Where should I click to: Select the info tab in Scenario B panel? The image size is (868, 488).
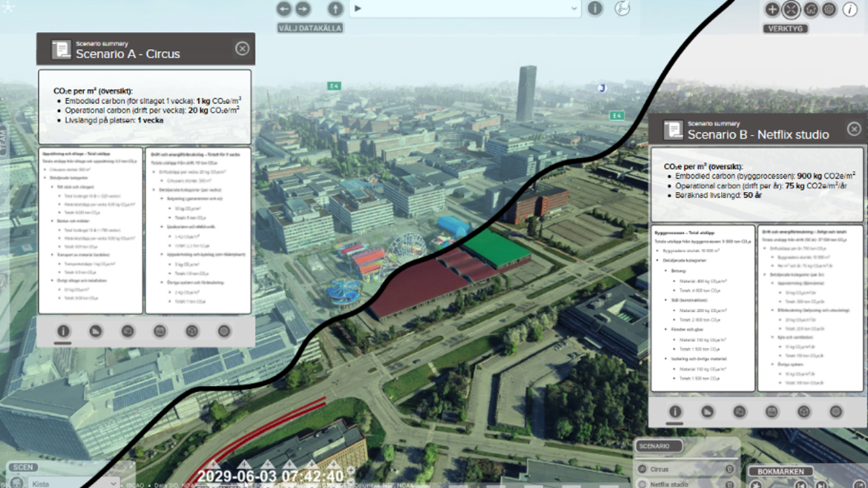coord(675,411)
